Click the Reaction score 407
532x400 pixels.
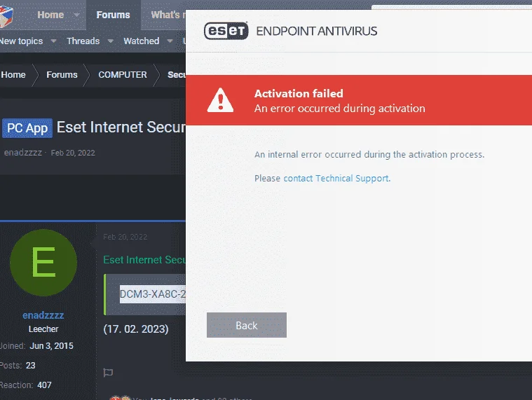[44, 385]
